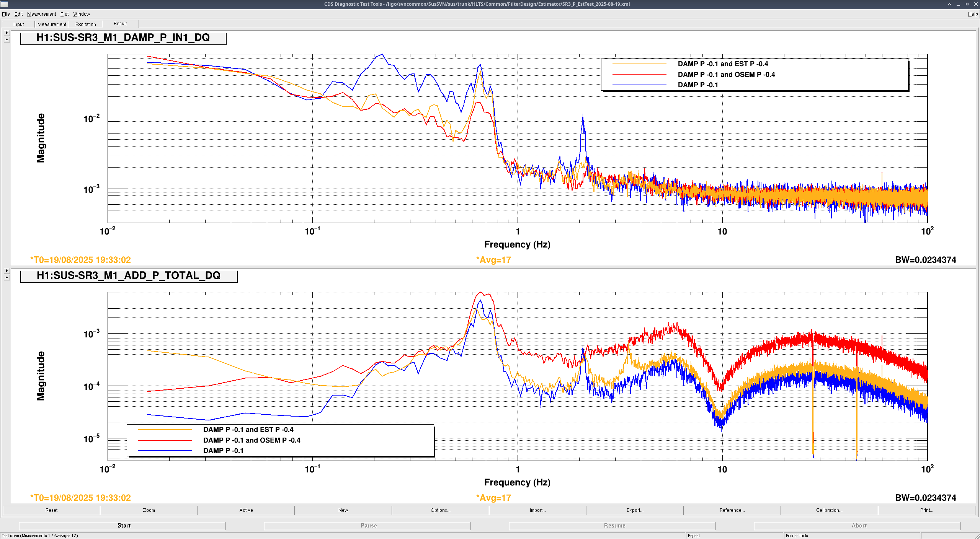Image resolution: width=980 pixels, height=539 pixels.
Task: Click the Abort button
Action: tap(857, 526)
